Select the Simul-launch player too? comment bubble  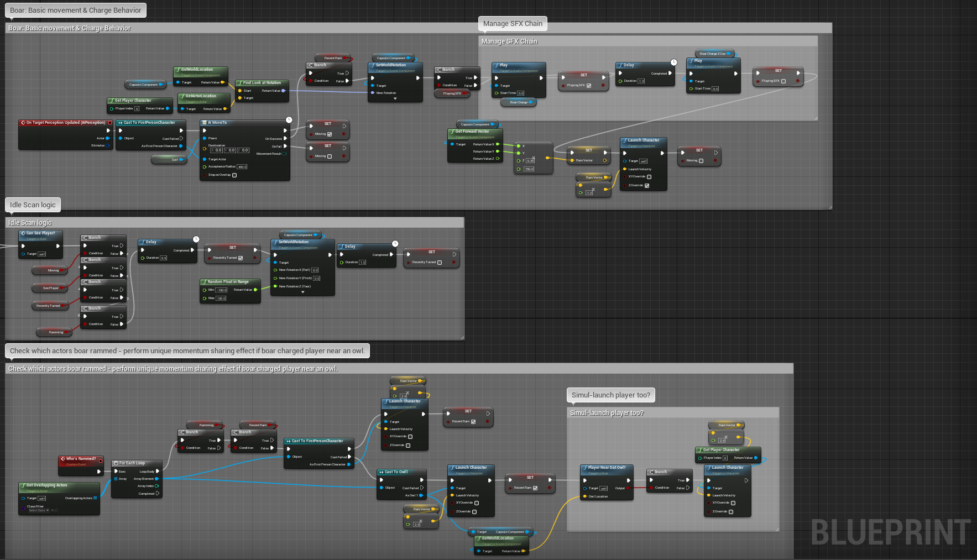[x=611, y=395]
